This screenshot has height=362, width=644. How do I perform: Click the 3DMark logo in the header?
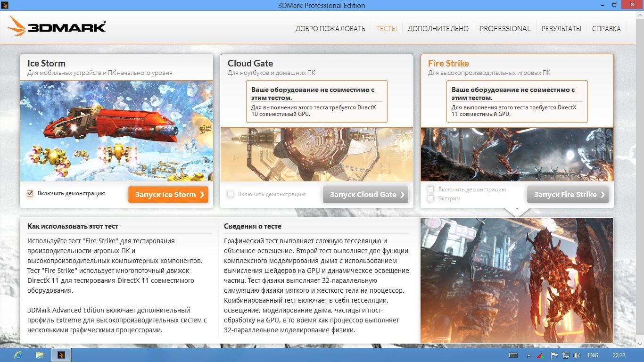point(57,26)
